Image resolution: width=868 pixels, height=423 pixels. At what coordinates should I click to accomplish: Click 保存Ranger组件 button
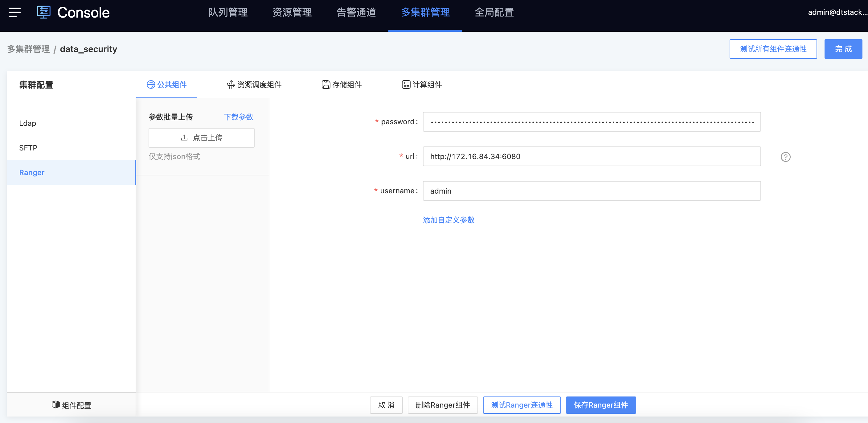[601, 405]
